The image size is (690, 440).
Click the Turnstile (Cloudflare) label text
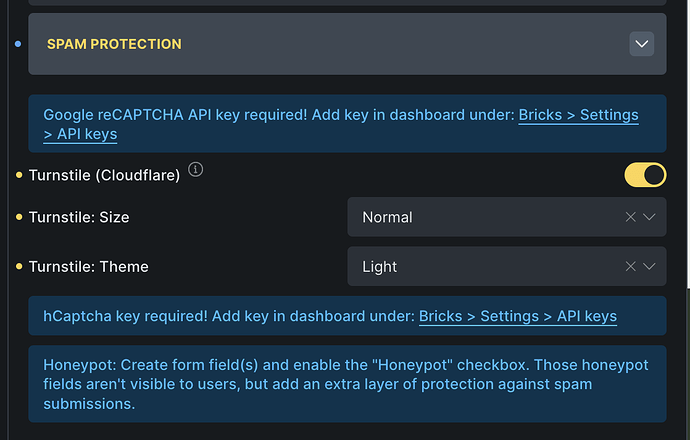point(104,176)
